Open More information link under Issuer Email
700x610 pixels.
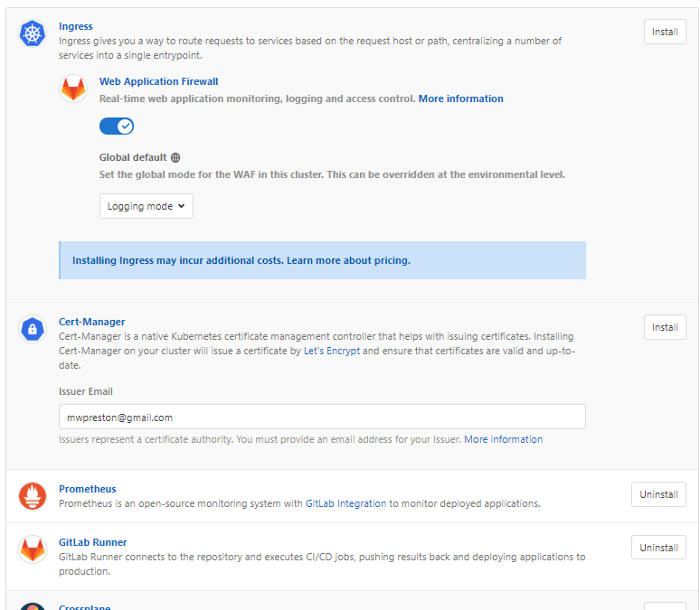pyautogui.click(x=503, y=439)
